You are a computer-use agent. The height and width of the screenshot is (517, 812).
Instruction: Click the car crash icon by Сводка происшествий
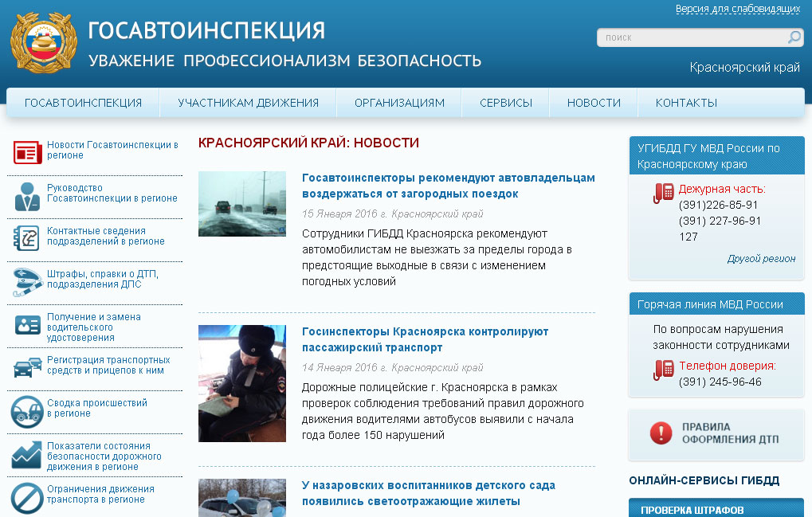(x=27, y=412)
